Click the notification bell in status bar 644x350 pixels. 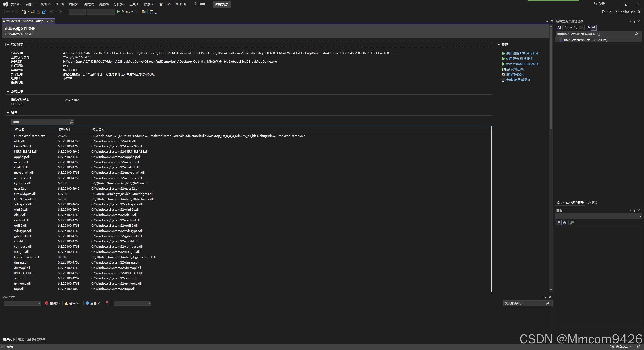tap(638, 347)
